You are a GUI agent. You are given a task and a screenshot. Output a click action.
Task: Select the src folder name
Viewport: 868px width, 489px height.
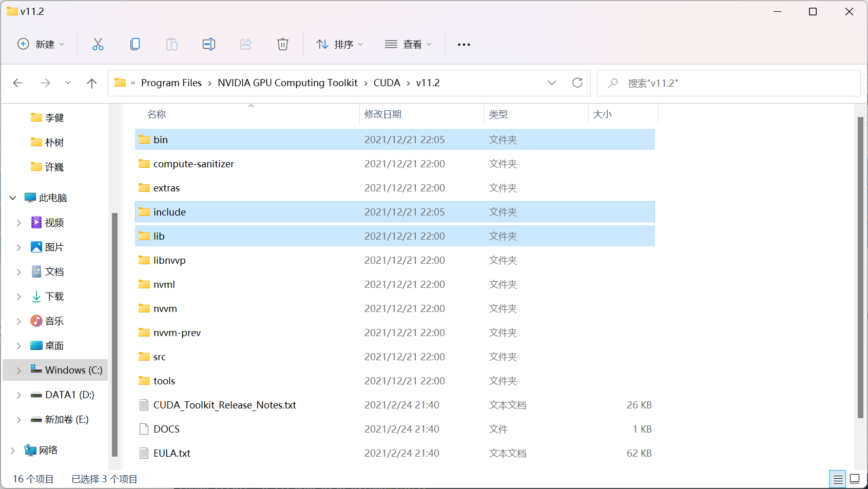[x=160, y=357]
